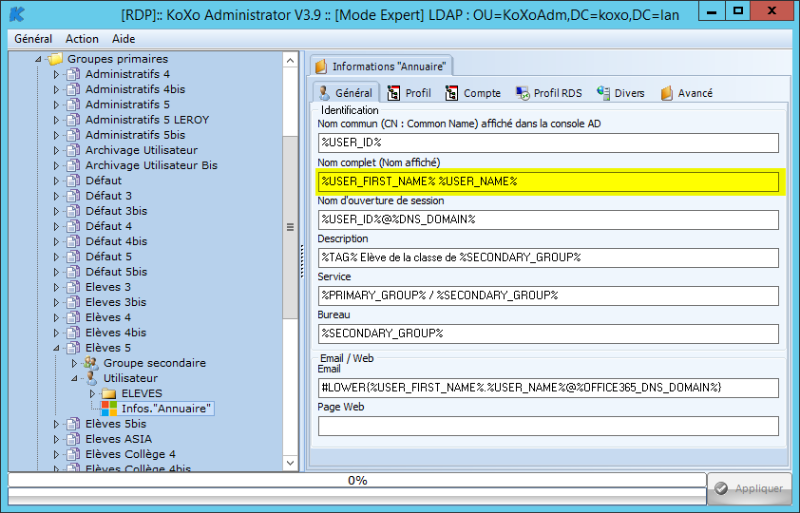The image size is (800, 513).
Task: Switch to the Profil tab
Action: pos(409,93)
